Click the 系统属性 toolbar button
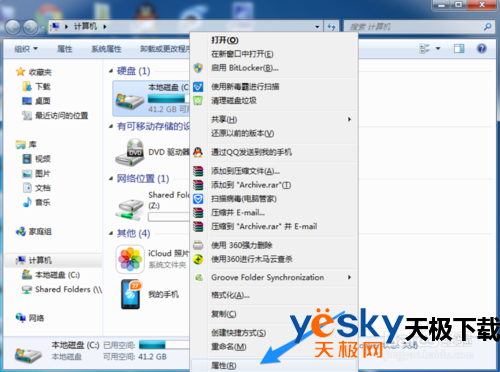 tap(106, 49)
